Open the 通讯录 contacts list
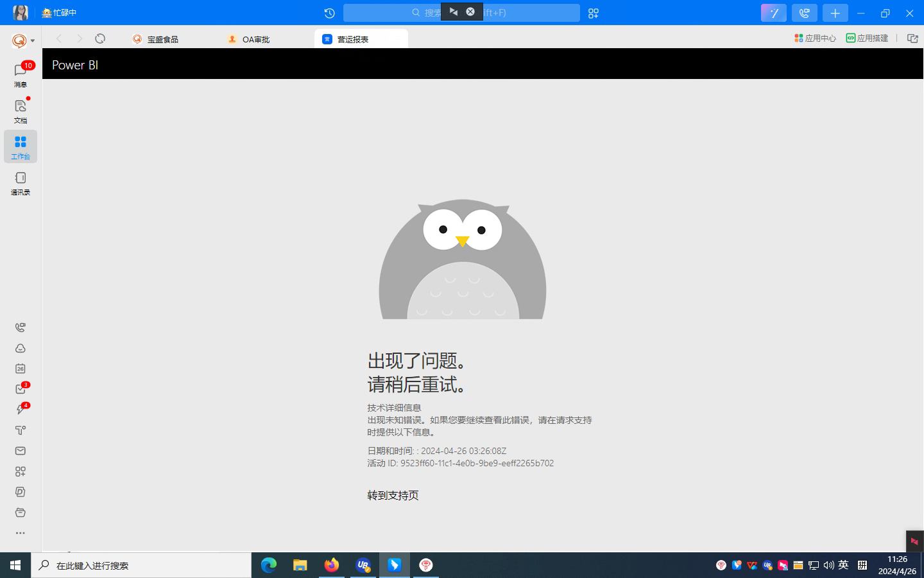The image size is (924, 578). 21,183
